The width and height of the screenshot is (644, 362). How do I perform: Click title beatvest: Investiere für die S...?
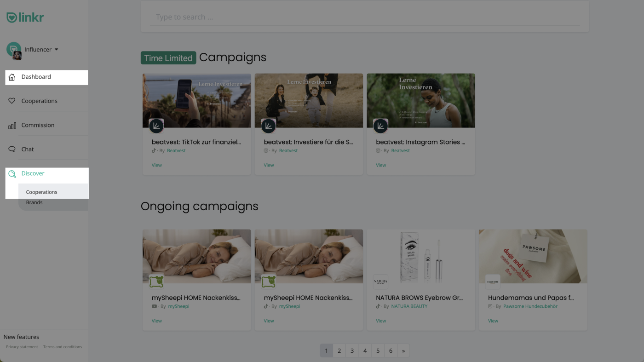[309, 142]
